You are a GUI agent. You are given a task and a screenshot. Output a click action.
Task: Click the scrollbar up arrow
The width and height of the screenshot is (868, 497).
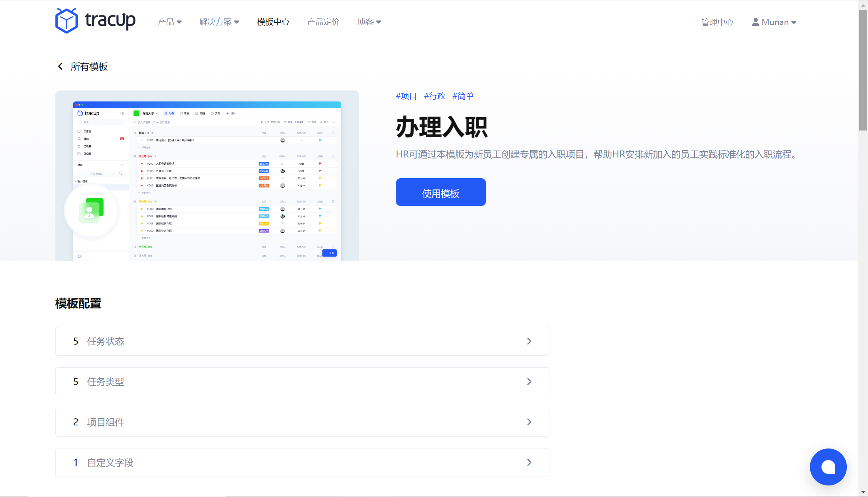[x=863, y=5]
